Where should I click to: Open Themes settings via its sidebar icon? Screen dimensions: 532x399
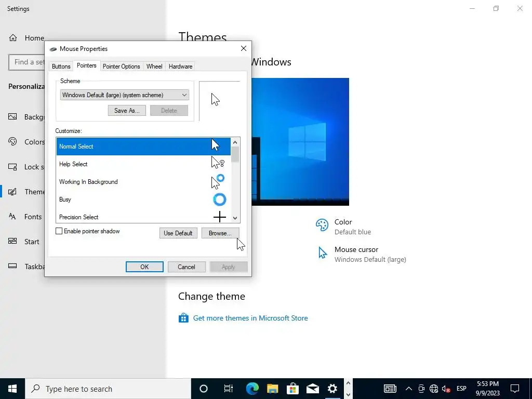[12, 192]
